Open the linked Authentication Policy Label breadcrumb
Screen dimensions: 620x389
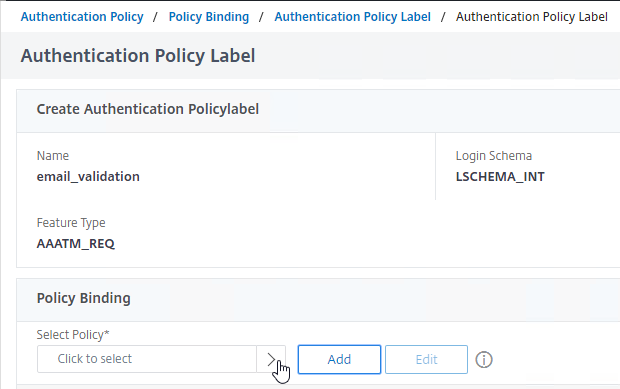(x=352, y=17)
